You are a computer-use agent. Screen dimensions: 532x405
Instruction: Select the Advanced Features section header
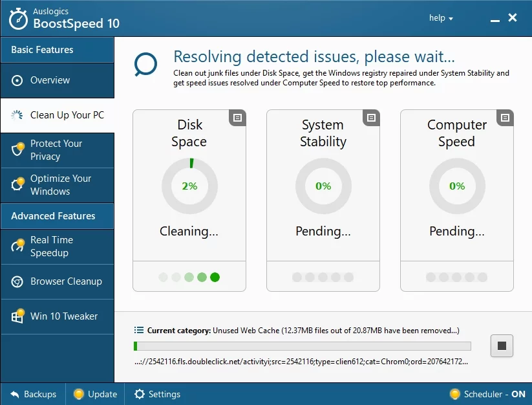[x=57, y=216]
